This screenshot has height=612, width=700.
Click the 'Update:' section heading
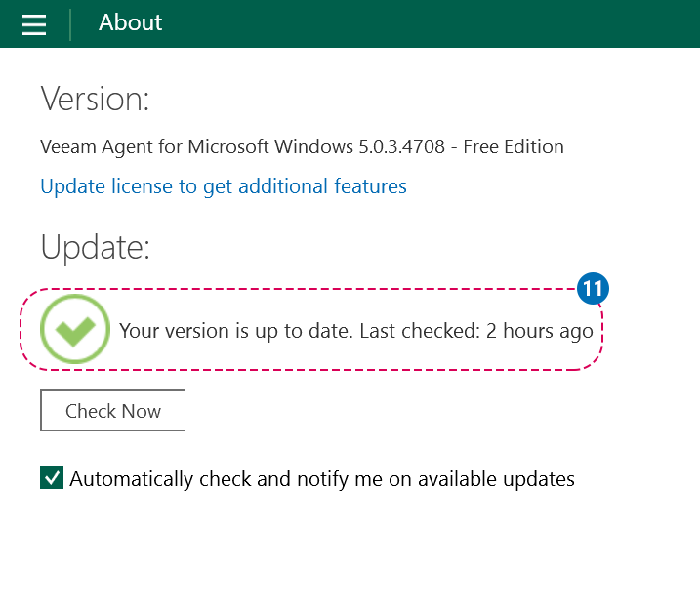95,247
